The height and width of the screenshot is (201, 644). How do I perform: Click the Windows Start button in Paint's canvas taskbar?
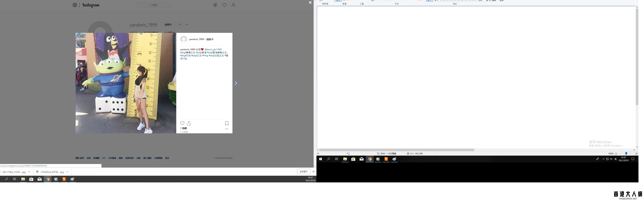pos(320,159)
